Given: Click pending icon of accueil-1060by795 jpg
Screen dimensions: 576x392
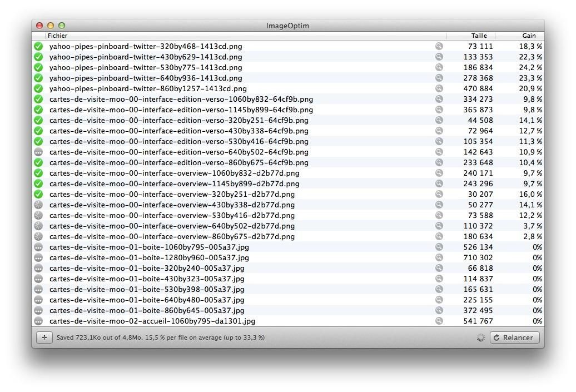Looking at the screenshot, I should (x=38, y=321).
